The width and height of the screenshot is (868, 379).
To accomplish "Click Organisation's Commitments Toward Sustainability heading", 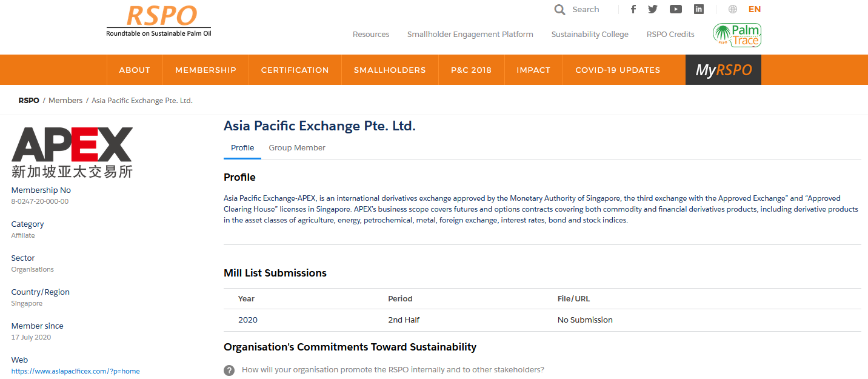I will point(350,347).
